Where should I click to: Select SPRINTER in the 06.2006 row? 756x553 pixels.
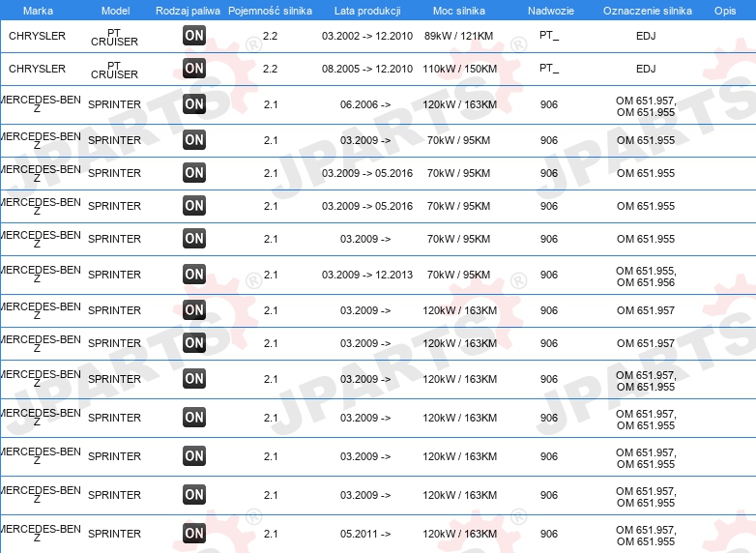point(114,104)
